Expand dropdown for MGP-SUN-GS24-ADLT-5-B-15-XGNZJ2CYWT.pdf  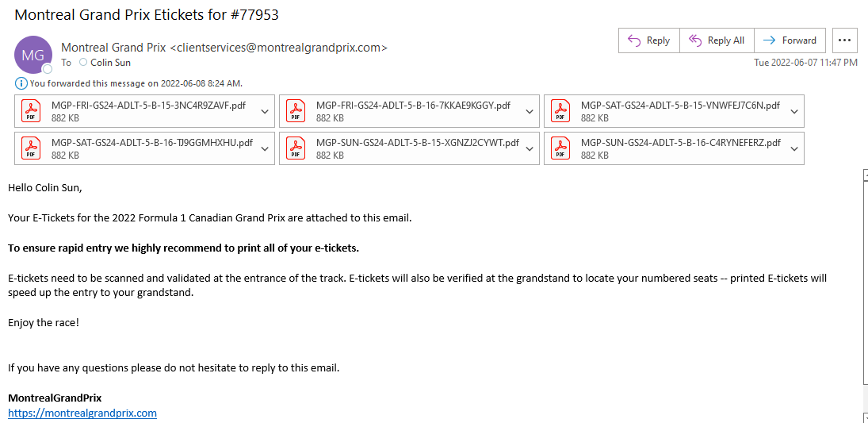tap(530, 148)
